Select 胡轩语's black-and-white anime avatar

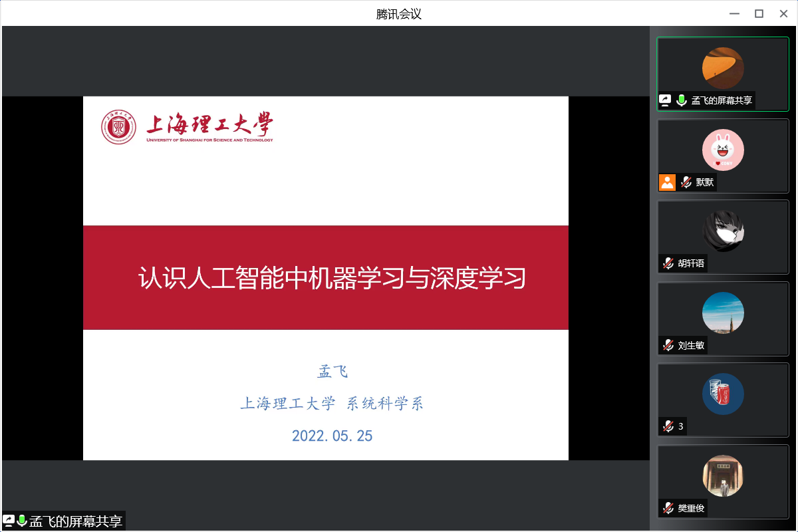(x=723, y=231)
